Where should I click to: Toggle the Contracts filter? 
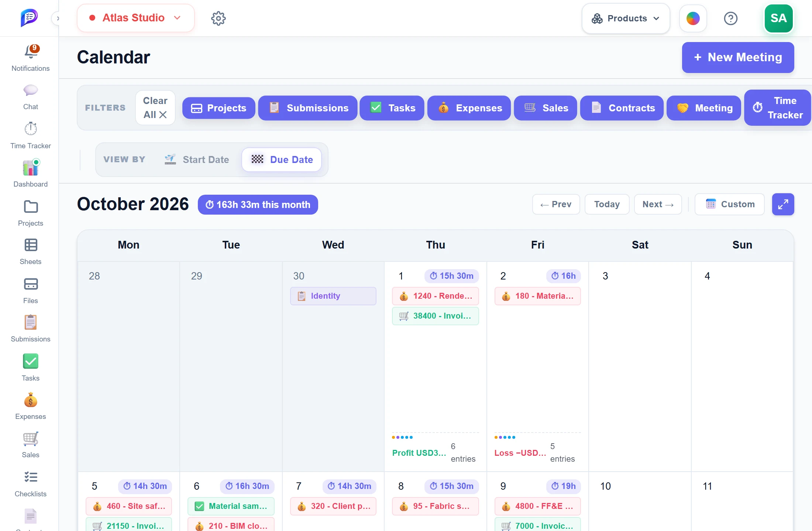622,108
